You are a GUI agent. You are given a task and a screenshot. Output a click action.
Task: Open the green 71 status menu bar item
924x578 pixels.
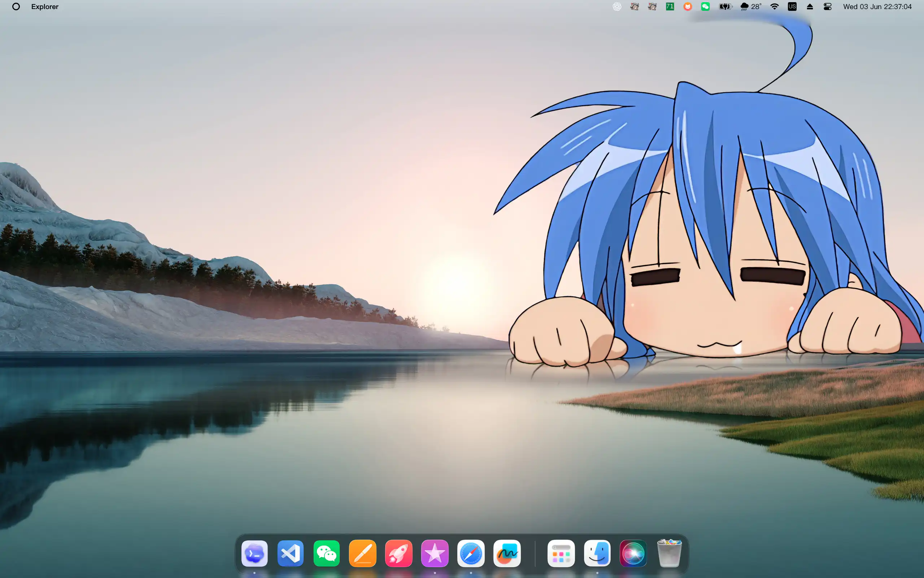(670, 7)
